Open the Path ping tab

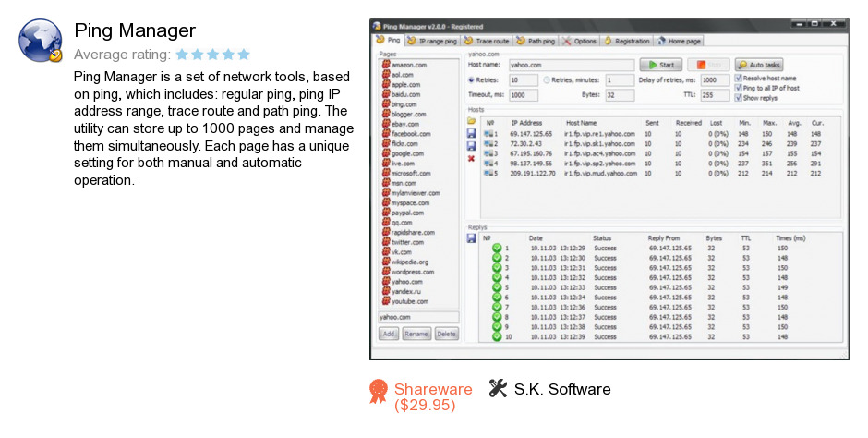tap(536, 41)
